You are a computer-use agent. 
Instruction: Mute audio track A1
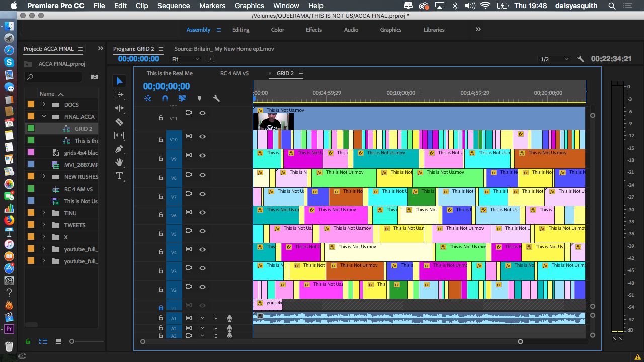pos(203,318)
